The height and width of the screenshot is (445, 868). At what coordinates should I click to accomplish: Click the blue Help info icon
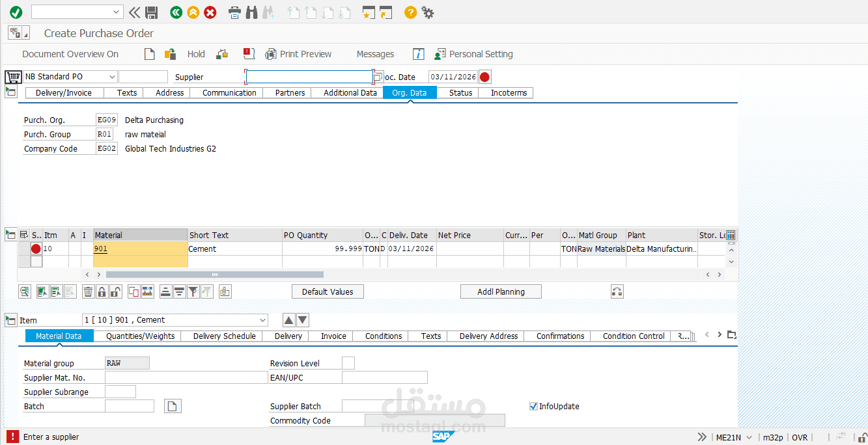pyautogui.click(x=419, y=54)
